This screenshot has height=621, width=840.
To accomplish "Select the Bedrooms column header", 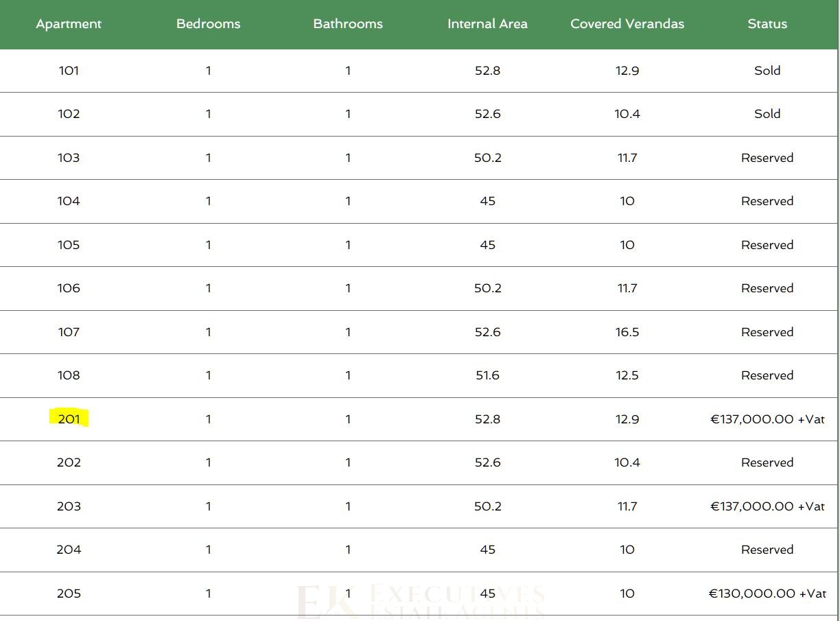I will point(208,24).
